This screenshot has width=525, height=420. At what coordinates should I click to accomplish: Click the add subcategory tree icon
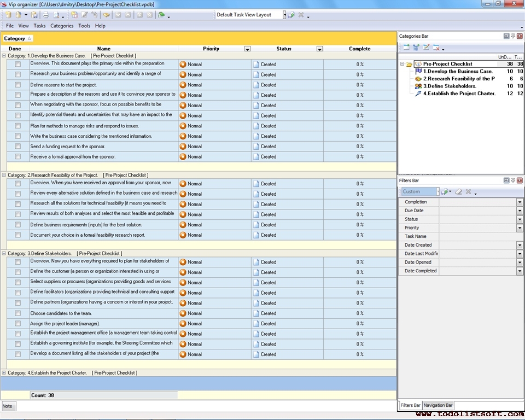416,48
